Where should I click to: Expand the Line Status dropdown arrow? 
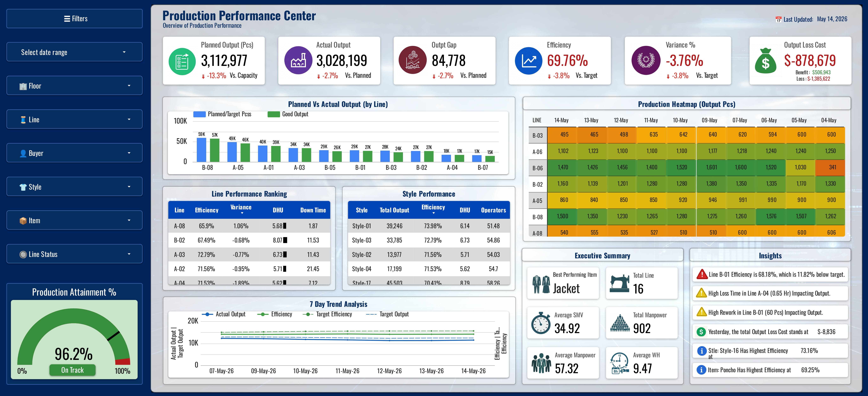pos(129,254)
